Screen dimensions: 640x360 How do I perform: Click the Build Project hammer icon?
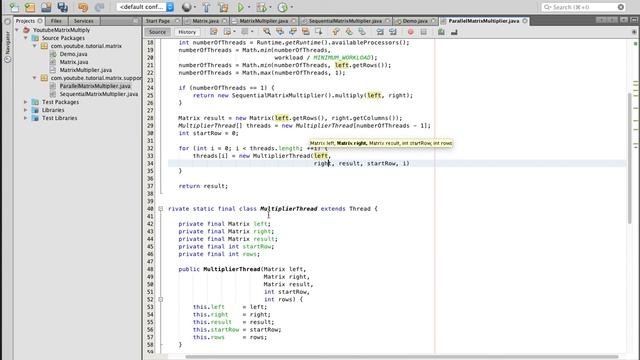pos(206,7)
